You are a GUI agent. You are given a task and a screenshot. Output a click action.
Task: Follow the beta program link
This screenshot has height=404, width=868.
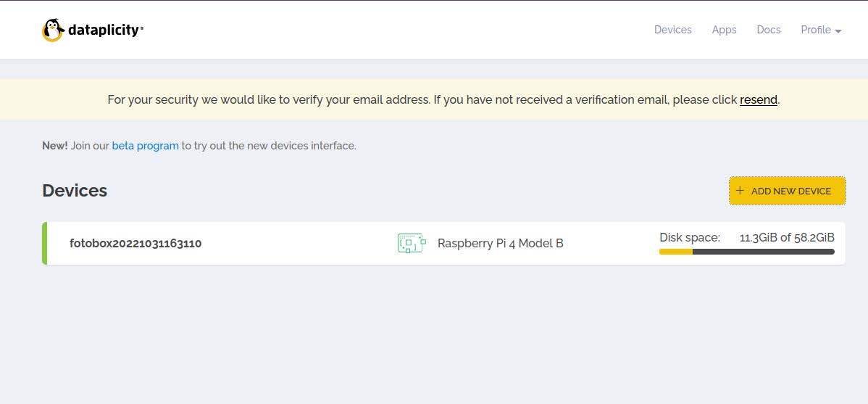(x=145, y=146)
